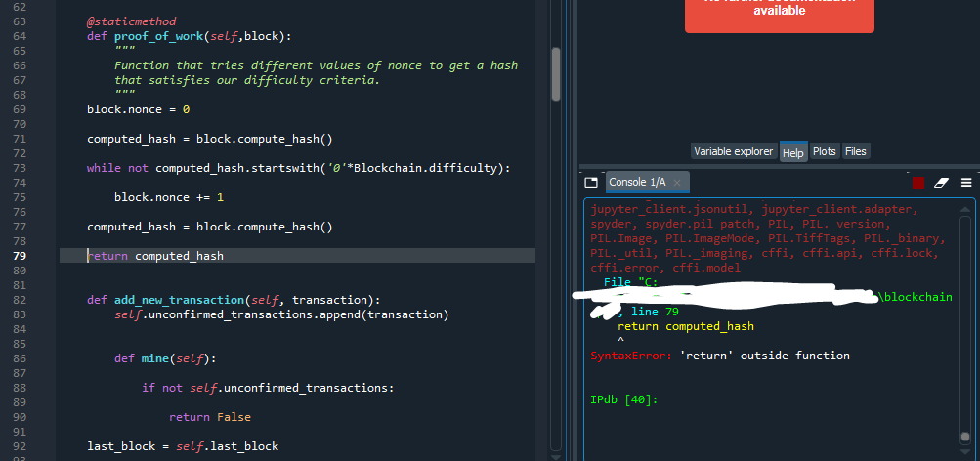Close the Console 1/A tab
Screen dimensions: 980x461
677,183
